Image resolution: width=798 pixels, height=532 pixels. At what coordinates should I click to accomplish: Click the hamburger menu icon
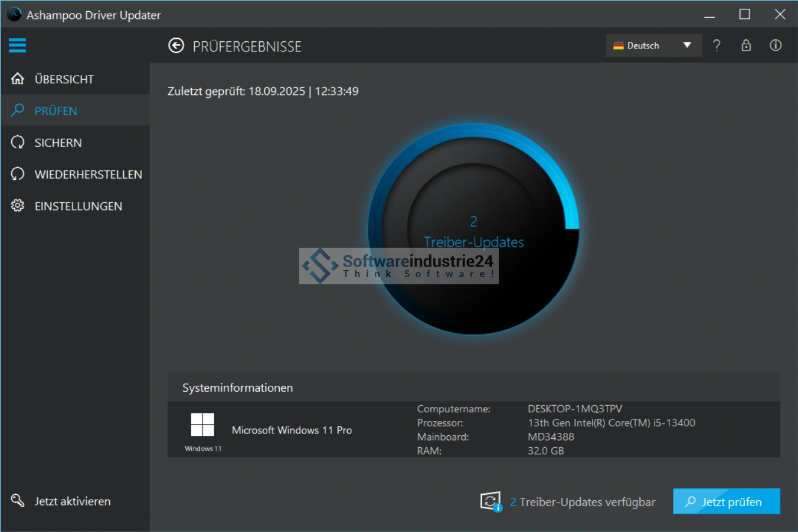[17, 45]
